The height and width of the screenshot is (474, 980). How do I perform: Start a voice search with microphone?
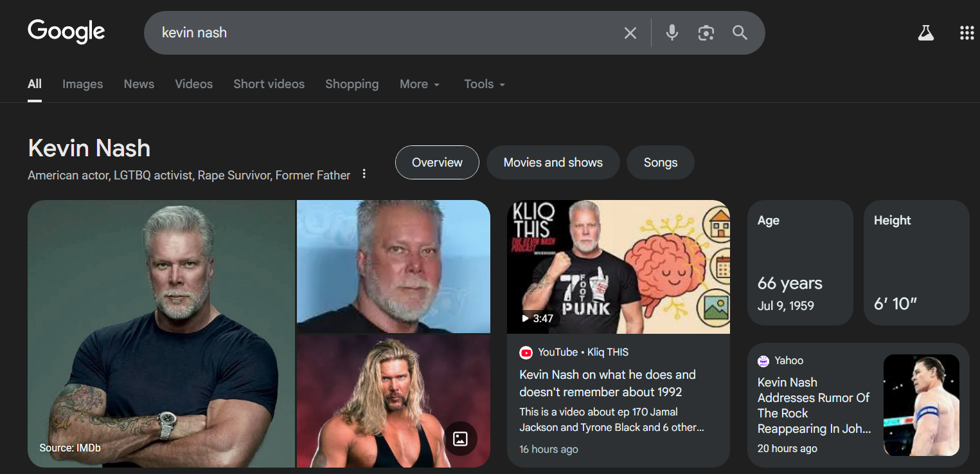672,33
